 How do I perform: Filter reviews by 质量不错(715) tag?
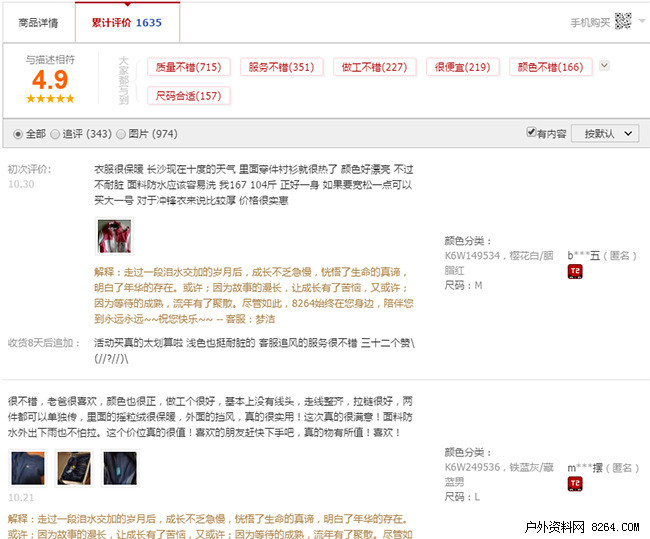189,67
